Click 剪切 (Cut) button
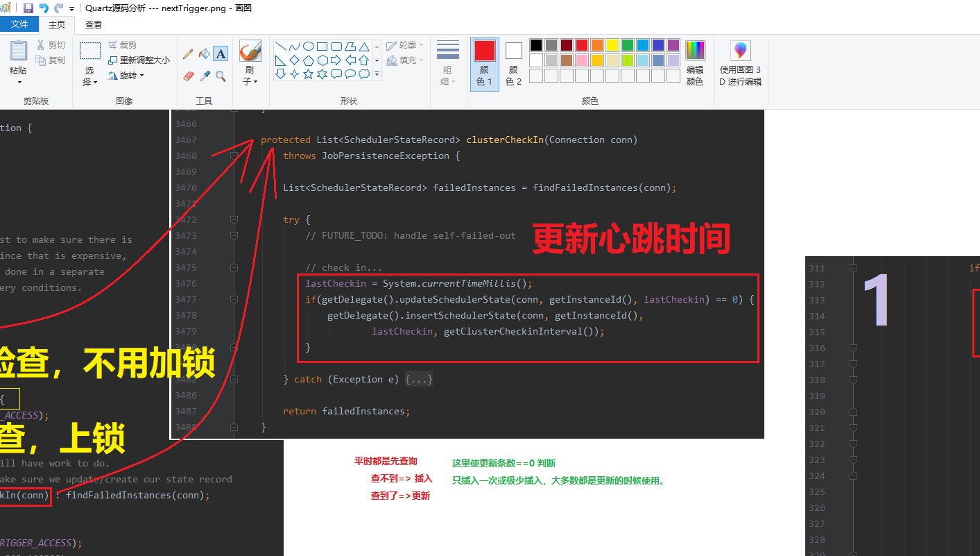This screenshot has height=556, width=980. 51,45
